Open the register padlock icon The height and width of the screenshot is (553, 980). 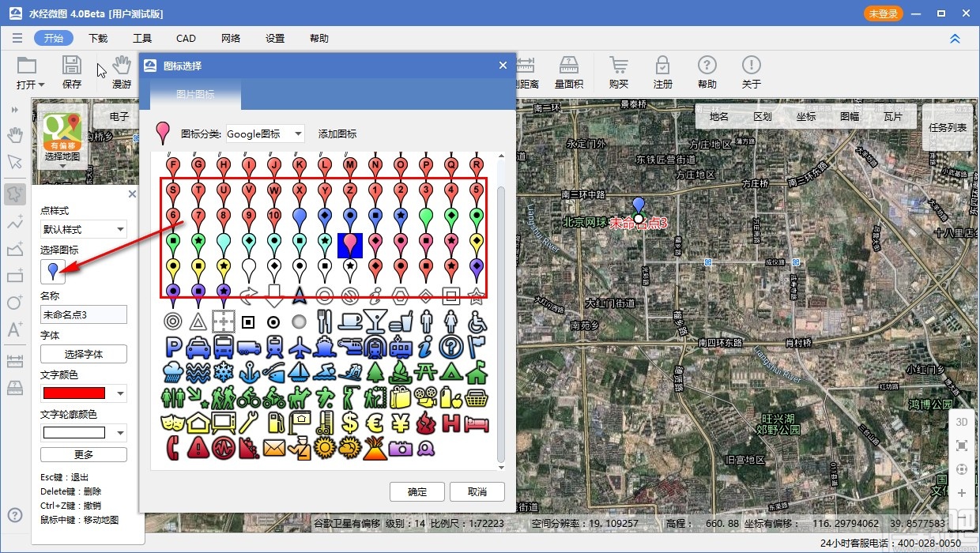663,73
